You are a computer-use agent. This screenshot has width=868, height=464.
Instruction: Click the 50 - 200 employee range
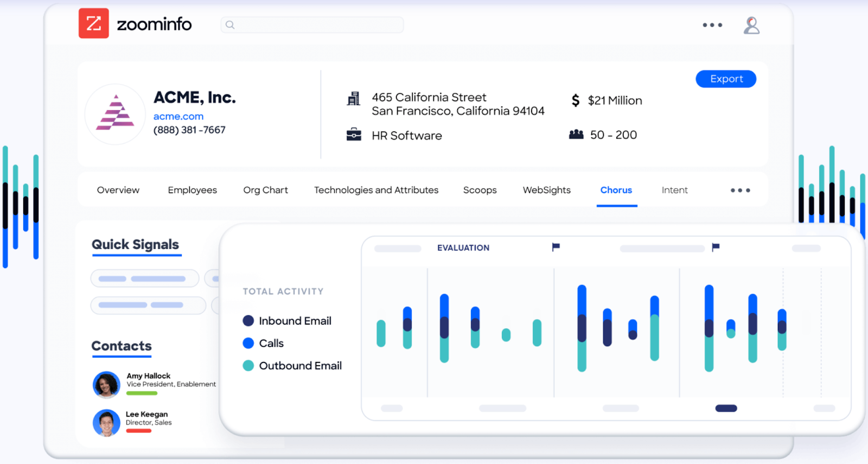pyautogui.click(x=614, y=135)
